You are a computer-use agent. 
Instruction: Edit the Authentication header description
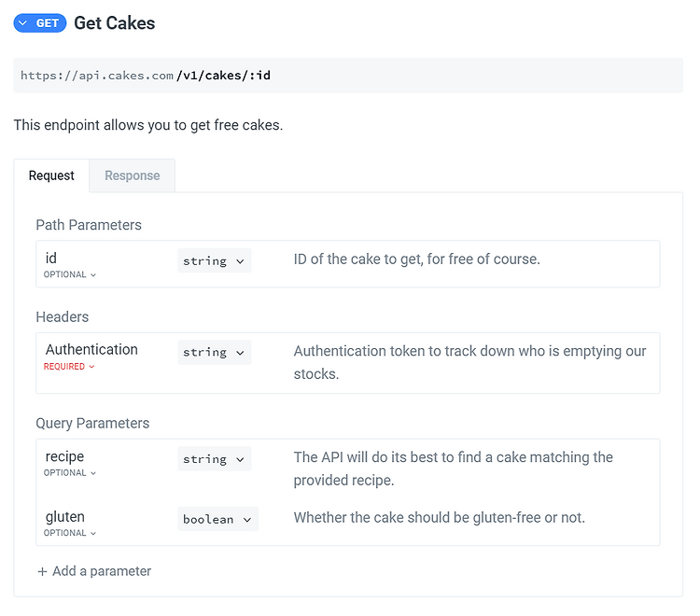coord(469,362)
